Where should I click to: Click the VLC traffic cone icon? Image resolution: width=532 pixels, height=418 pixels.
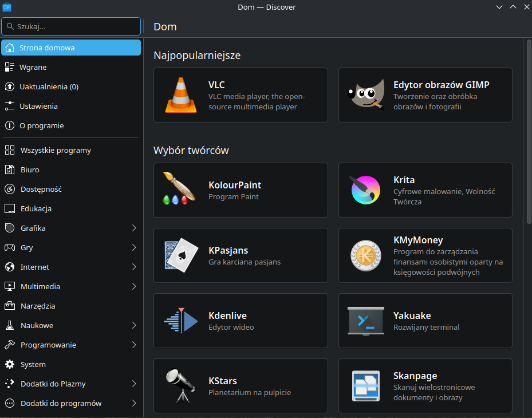tap(181, 95)
